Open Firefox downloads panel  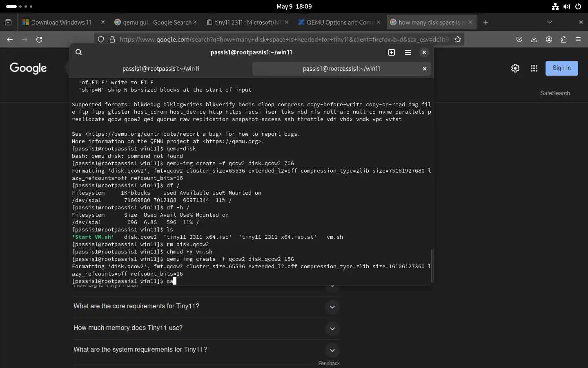(x=534, y=39)
